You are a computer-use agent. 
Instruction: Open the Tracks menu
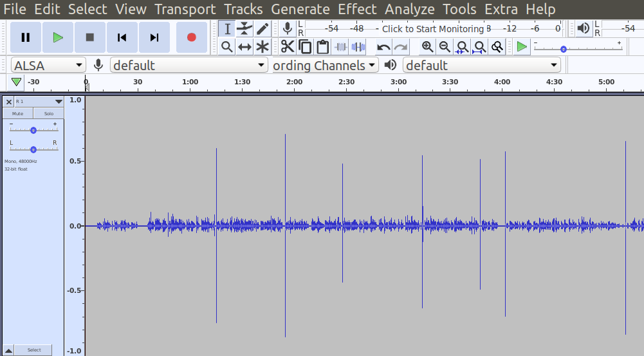tap(244, 9)
